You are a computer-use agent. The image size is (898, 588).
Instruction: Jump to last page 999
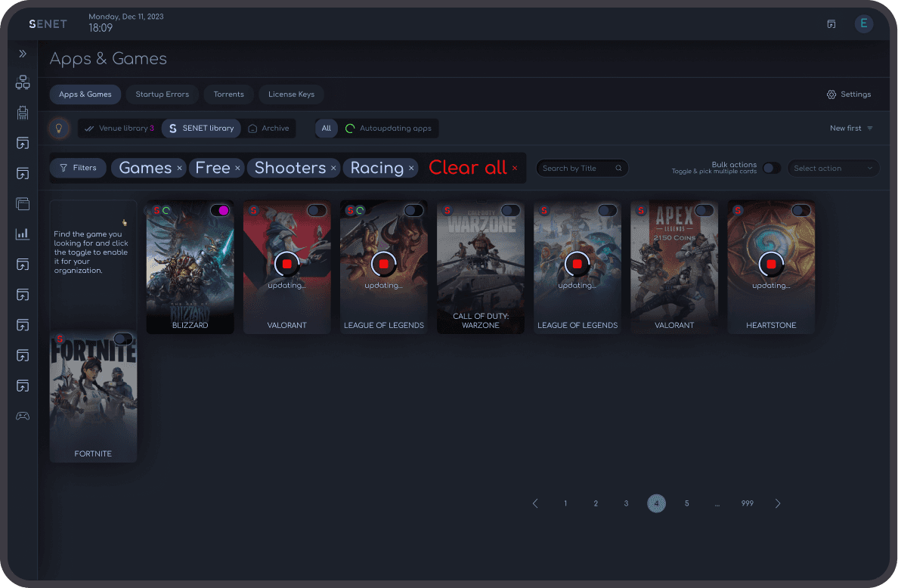click(748, 503)
